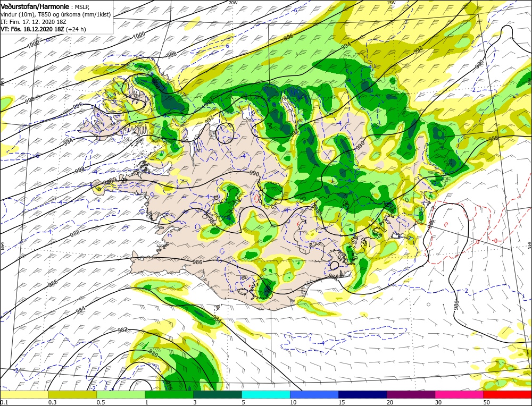Click the legend value label 50
The width and height of the screenshot is (532, 406).
coord(487,402)
